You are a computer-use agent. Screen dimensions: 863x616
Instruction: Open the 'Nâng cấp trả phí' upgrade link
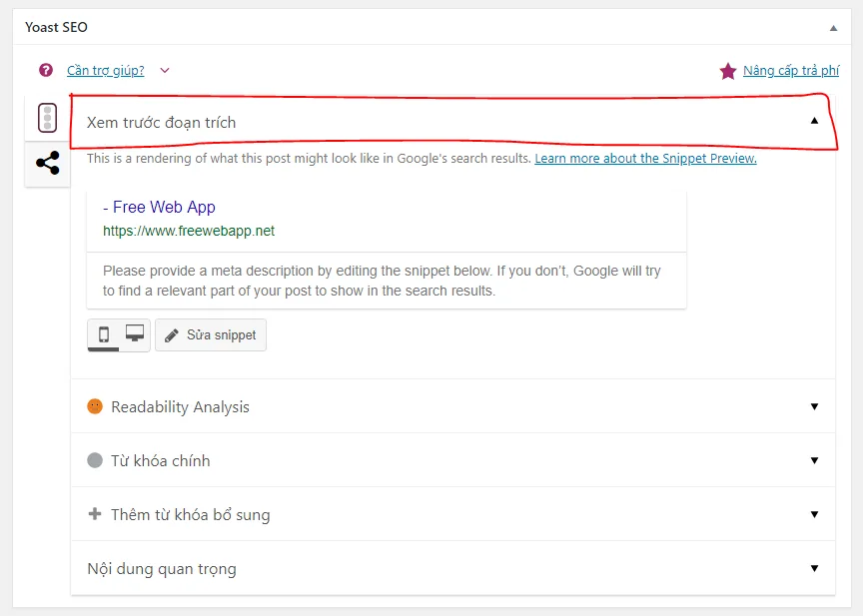(x=791, y=71)
